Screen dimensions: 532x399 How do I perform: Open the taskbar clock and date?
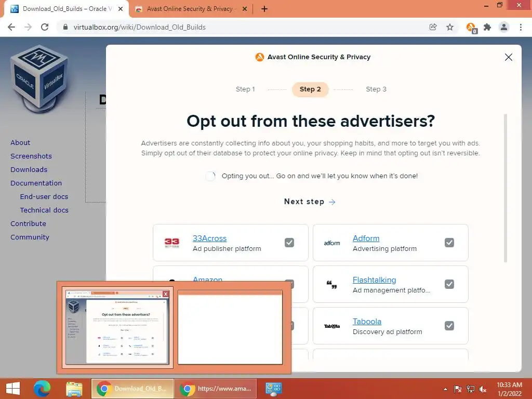[509, 389]
